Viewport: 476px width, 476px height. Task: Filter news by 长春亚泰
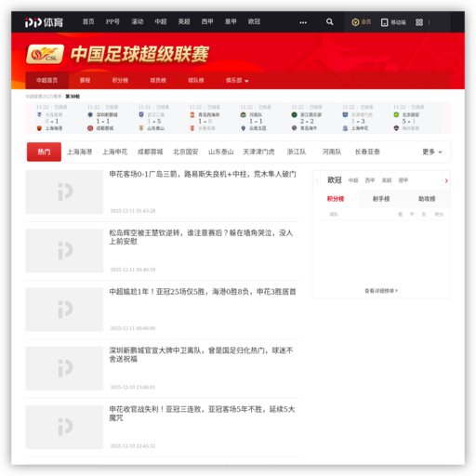point(367,152)
